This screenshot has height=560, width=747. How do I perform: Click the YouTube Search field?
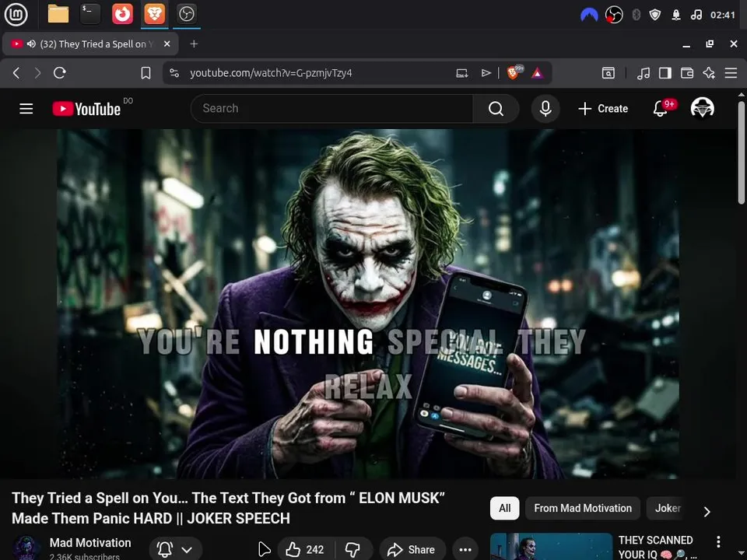(331, 109)
